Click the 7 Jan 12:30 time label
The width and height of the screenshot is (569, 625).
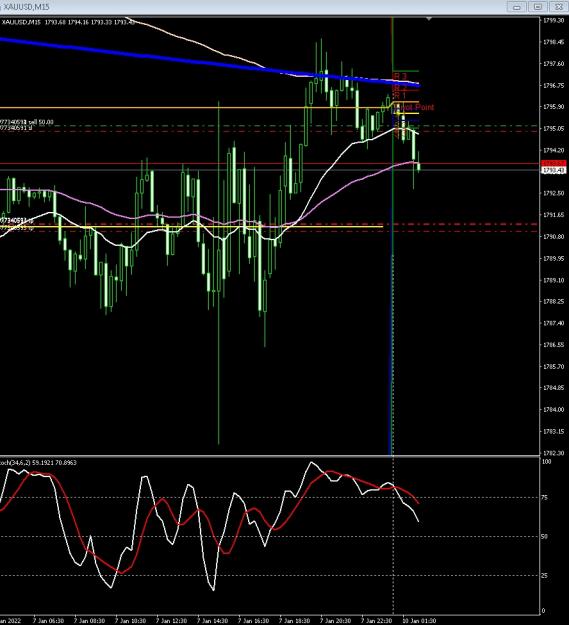pos(171,621)
